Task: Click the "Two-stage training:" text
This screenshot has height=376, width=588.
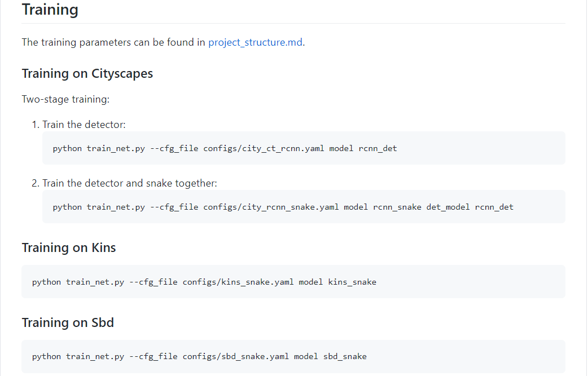Action: (65, 99)
